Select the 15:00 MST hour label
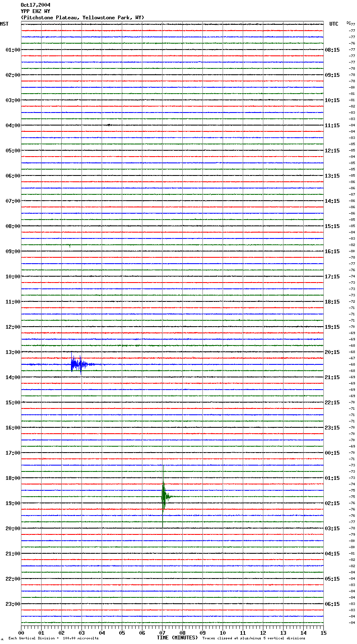Image resolution: width=357 pixels, height=644 pixels. [x=13, y=403]
